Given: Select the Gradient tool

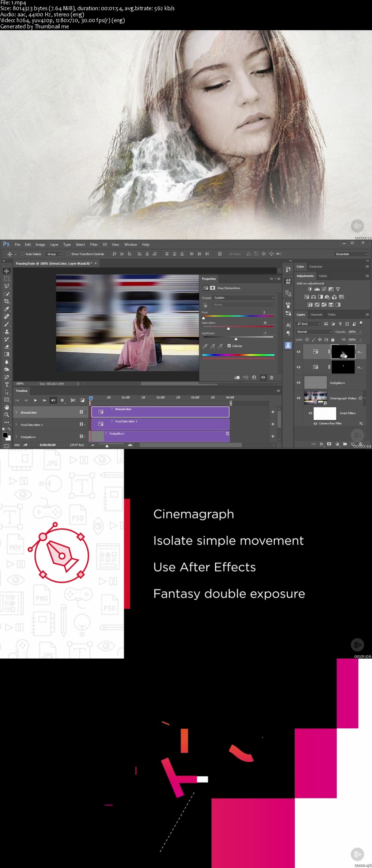Looking at the screenshot, I should [x=7, y=354].
